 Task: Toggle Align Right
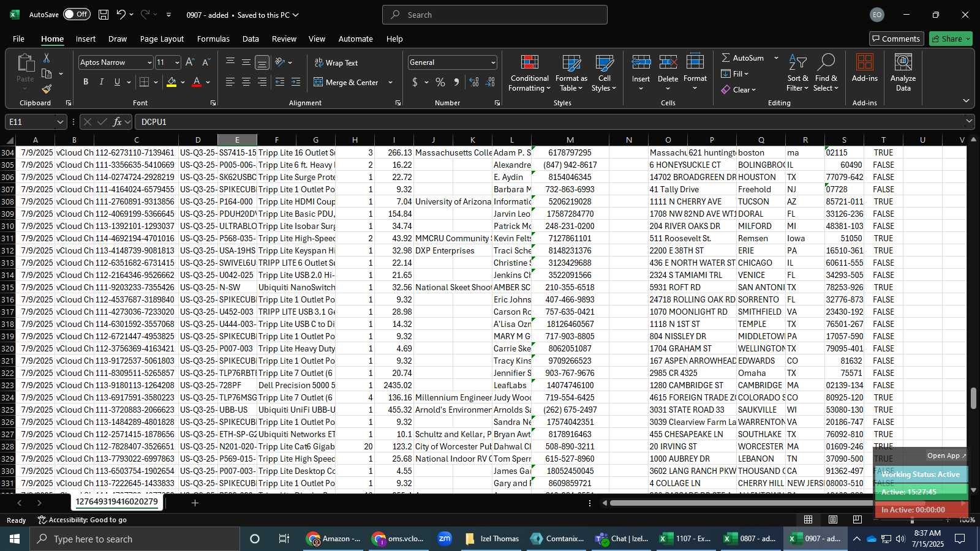tap(262, 82)
